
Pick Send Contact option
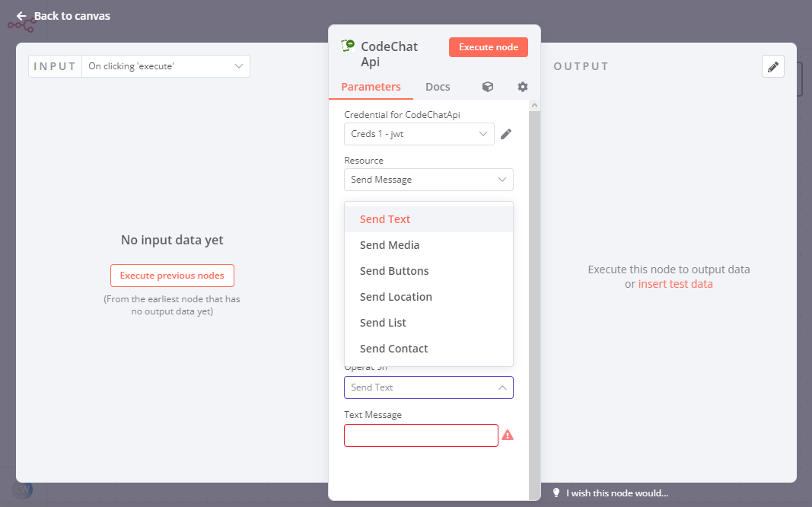click(x=428, y=349)
